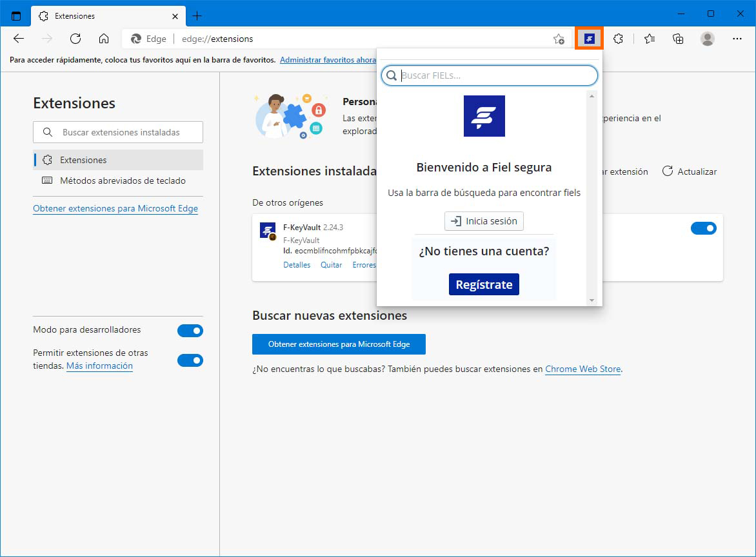Toggle Modo para desarrolladores switch
756x557 pixels.
pos(190,331)
